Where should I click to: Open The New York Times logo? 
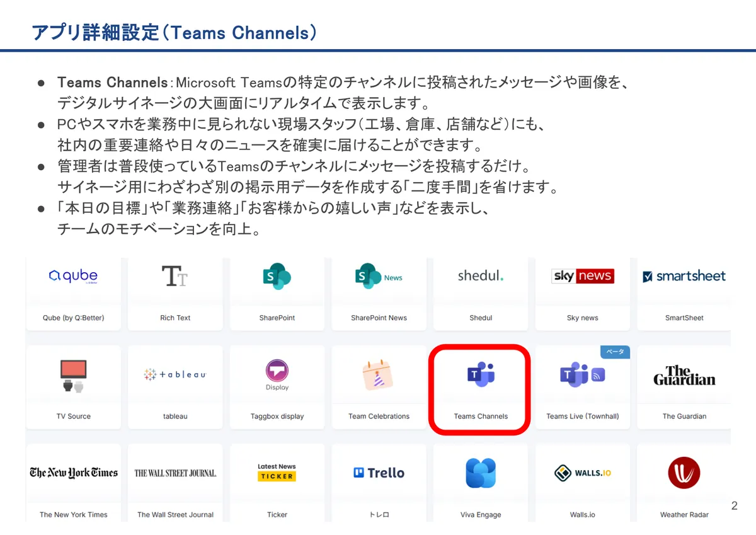(x=74, y=473)
